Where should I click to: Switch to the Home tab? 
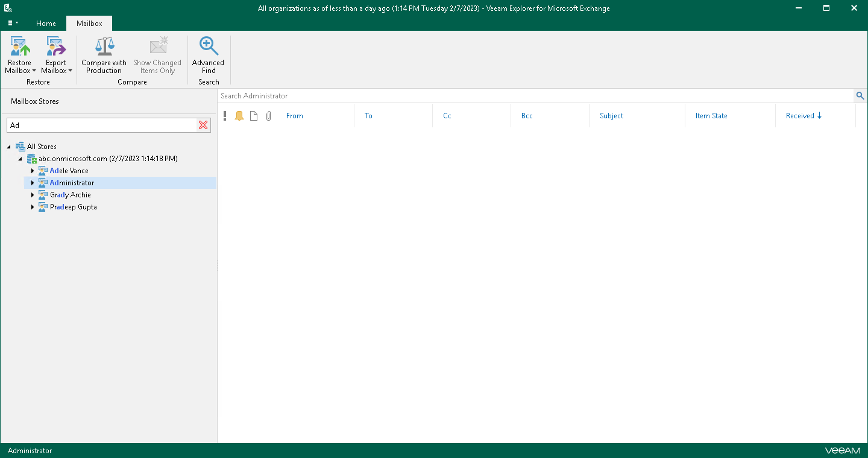[46, 24]
